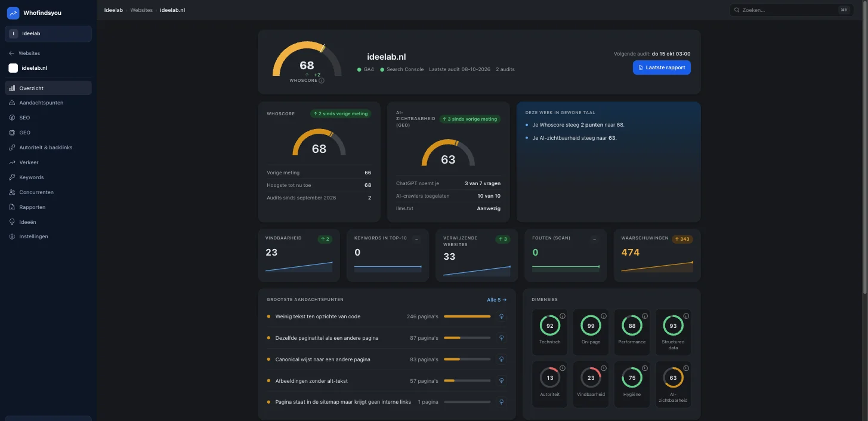
Task: Click the Ideeën lightbulb sidebar icon
Action: tap(13, 222)
